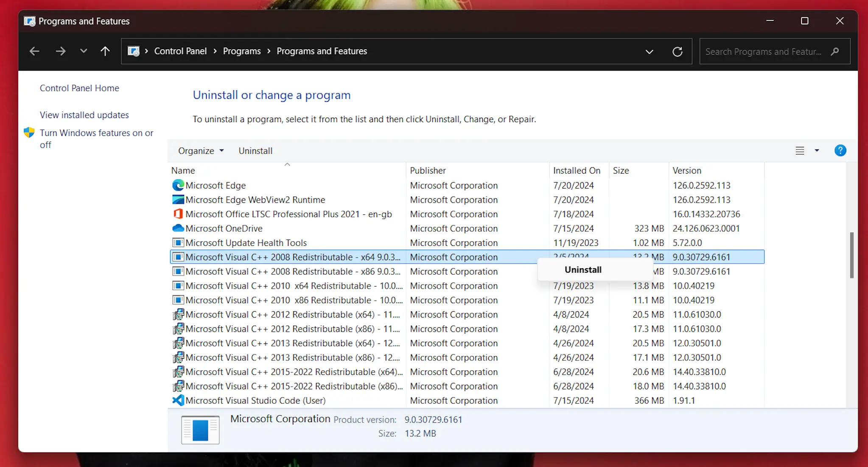Click the shield icon beside Windows features
This screenshot has width=868, height=467.
point(29,132)
